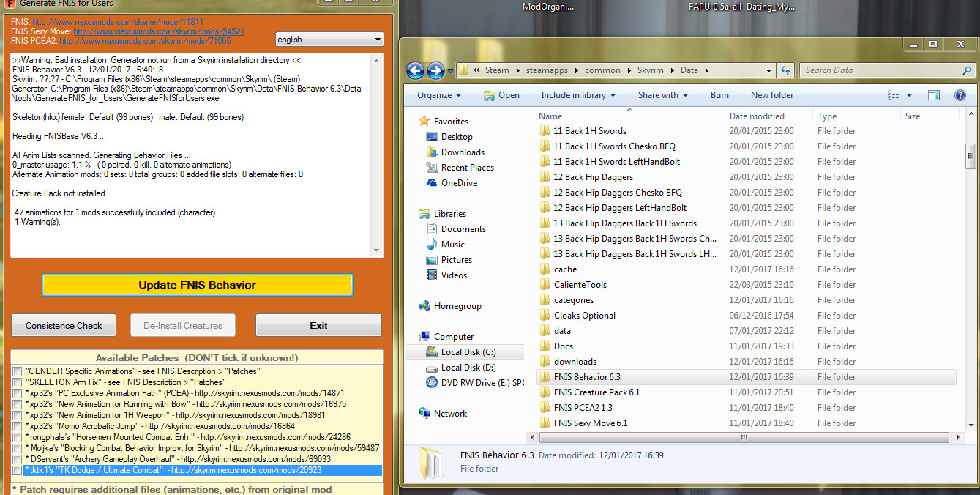The height and width of the screenshot is (495, 980).
Task: Open FNIS PCEA2 nexusmods link
Action: 144,42
